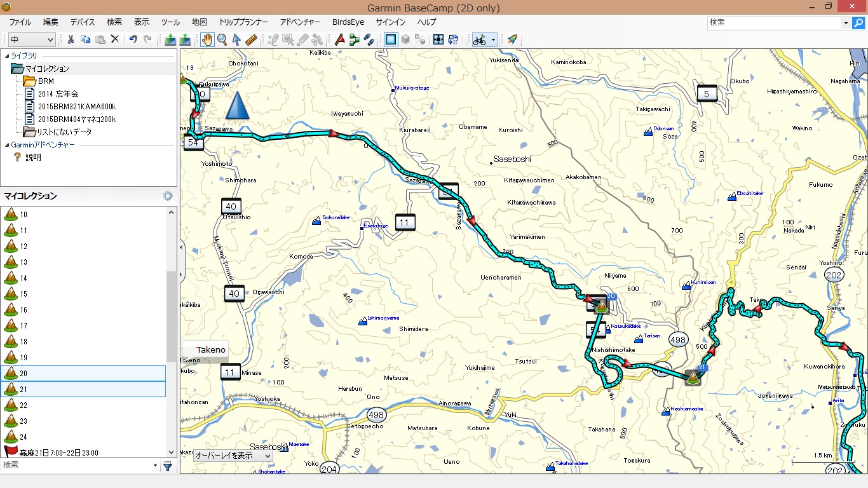The height and width of the screenshot is (488, 868).
Task: Click the top-right 検索 search field
Action: 774,23
